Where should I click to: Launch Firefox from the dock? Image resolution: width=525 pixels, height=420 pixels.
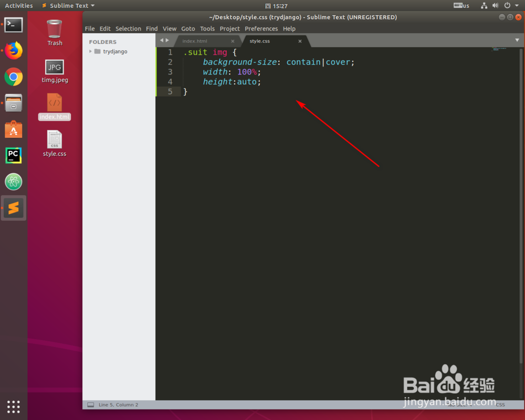point(14,51)
